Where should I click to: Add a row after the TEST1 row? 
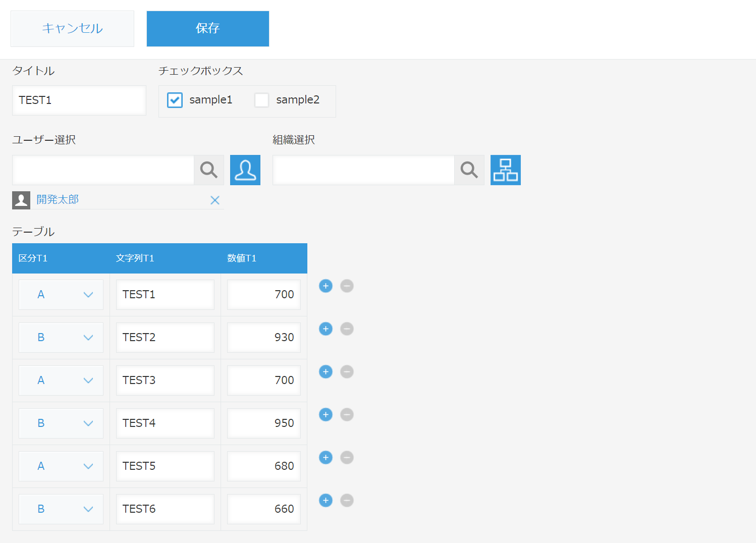click(x=326, y=286)
